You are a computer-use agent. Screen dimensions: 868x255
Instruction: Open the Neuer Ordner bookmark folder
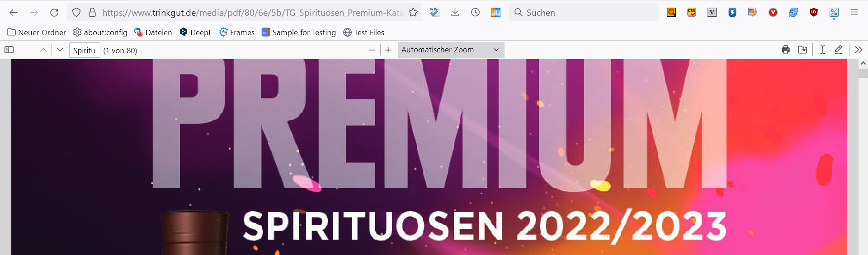point(37,32)
